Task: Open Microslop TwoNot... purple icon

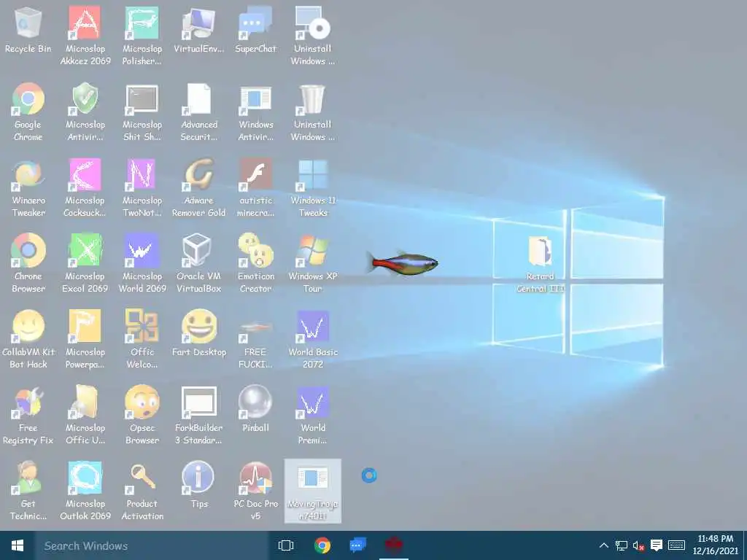Action: tap(142, 187)
